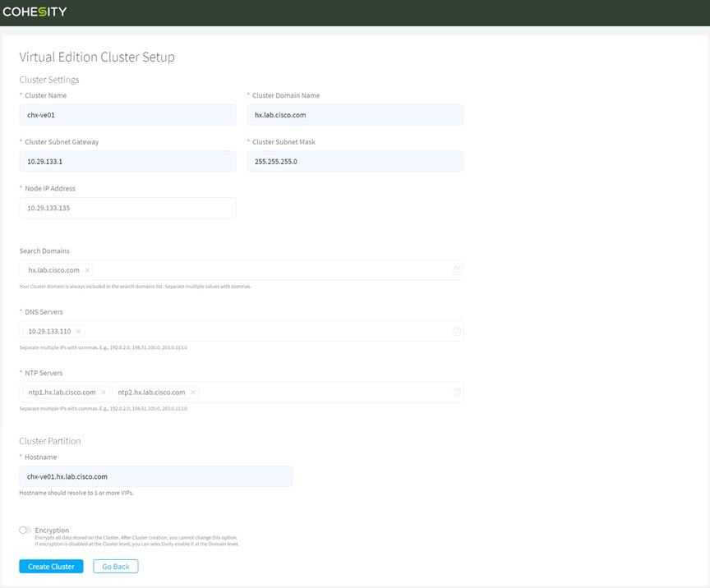Click the paste icon in DNS Servers field
The height and width of the screenshot is (588, 710).
click(456, 331)
